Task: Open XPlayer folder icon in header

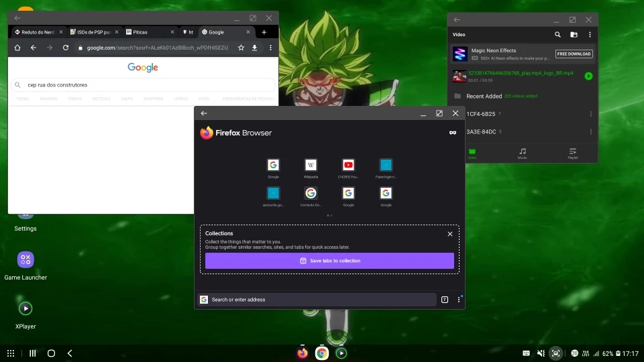Action: 574,35
